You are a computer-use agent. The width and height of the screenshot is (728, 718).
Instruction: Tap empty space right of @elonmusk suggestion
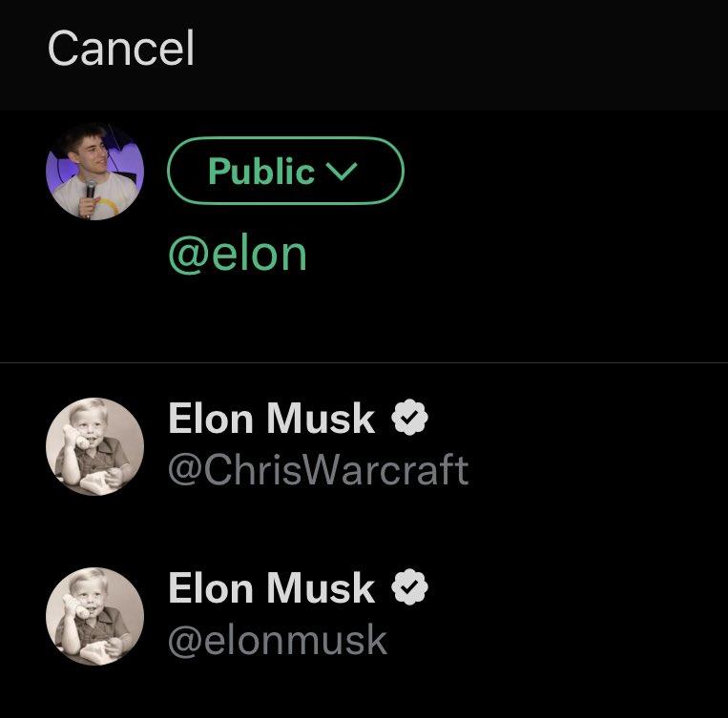click(x=601, y=616)
